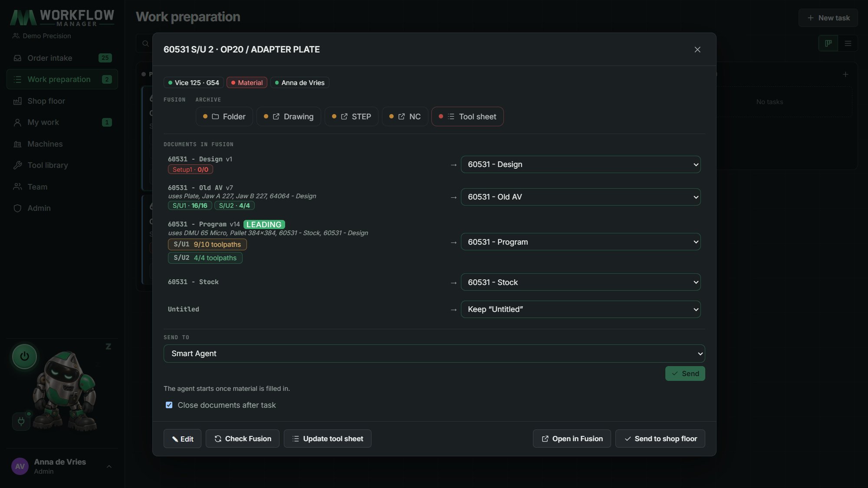Open Order intake in sidebar
Screen dimensions: 868x488
tap(62, 58)
